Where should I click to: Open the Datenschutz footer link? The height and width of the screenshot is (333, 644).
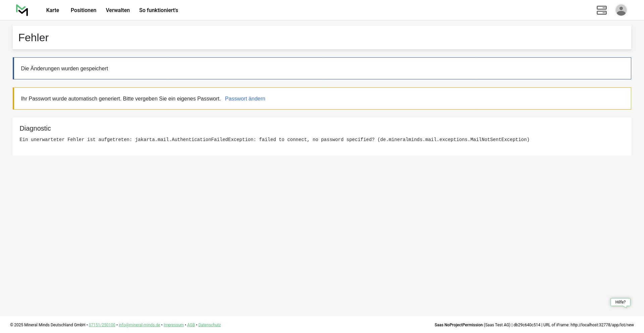pos(209,325)
